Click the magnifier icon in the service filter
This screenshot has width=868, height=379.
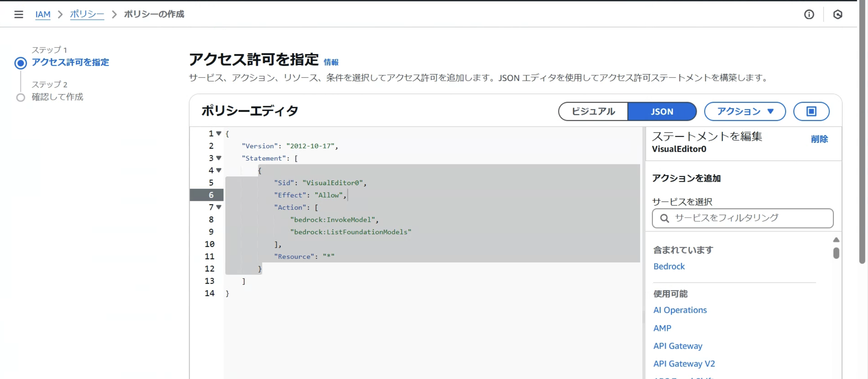click(x=665, y=218)
